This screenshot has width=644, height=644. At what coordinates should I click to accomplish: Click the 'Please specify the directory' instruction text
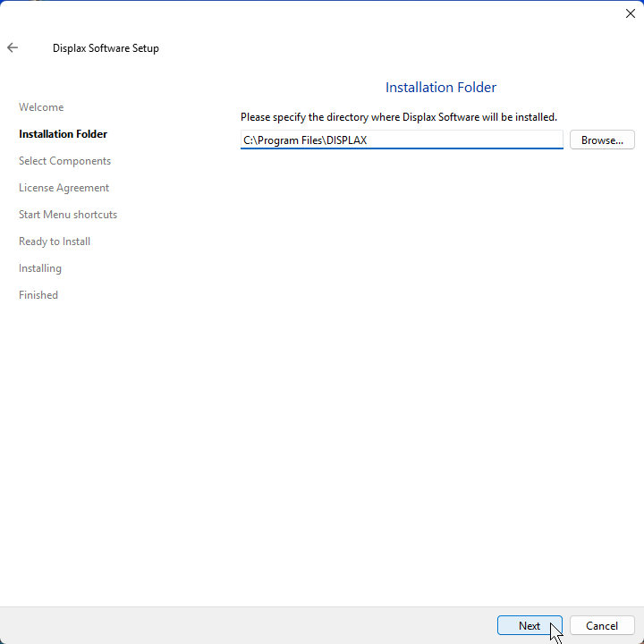pyautogui.click(x=398, y=117)
